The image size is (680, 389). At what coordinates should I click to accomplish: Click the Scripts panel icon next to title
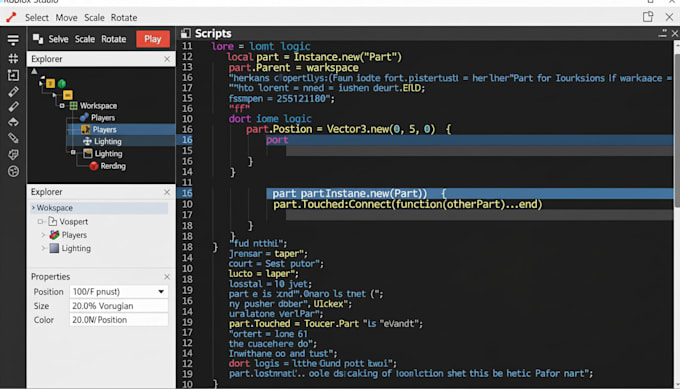(186, 33)
